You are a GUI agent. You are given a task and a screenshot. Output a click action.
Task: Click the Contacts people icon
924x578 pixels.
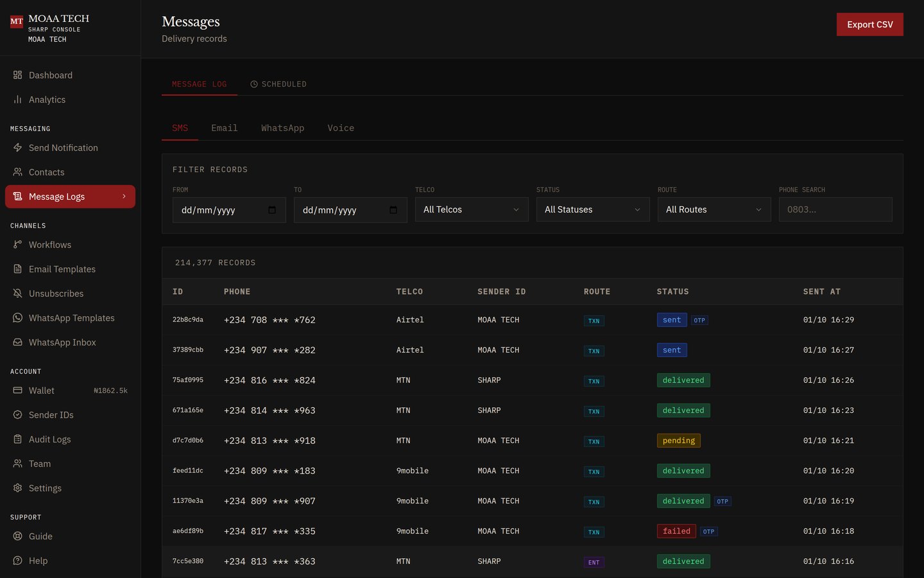(17, 172)
